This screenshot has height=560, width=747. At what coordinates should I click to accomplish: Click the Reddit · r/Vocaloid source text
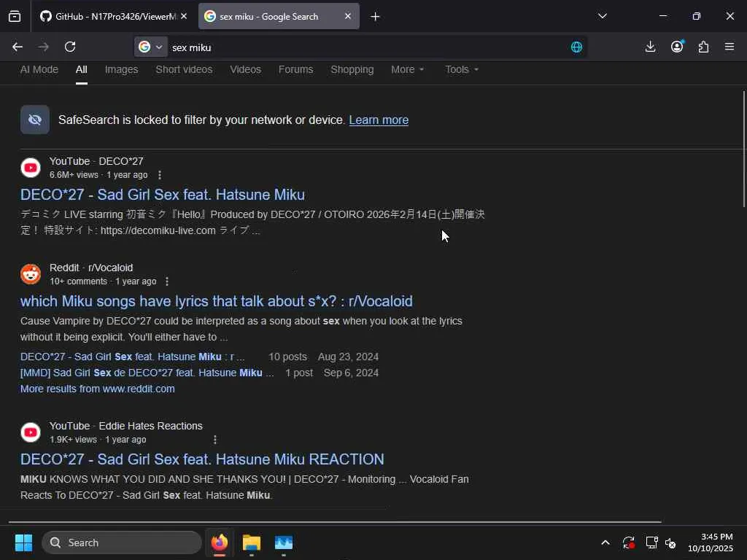point(91,268)
